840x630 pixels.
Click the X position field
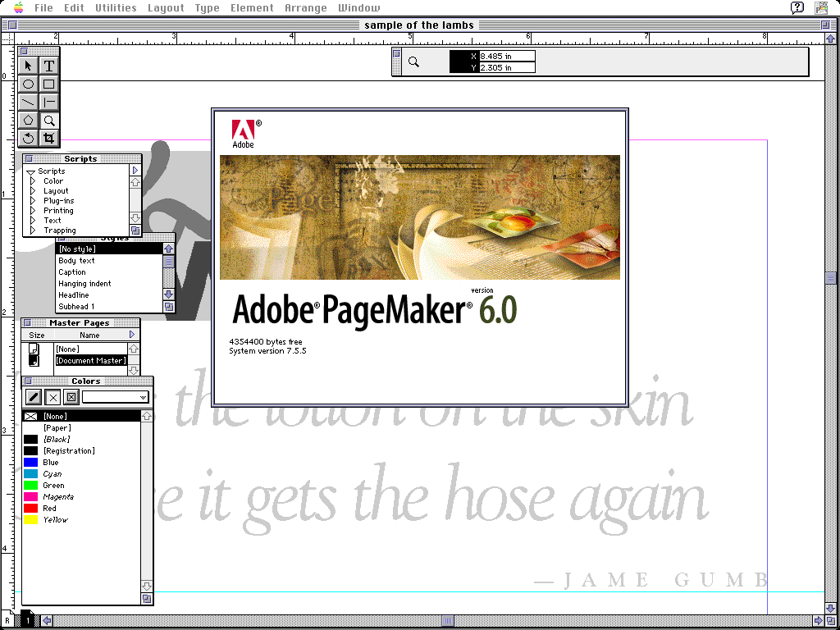[507, 57]
